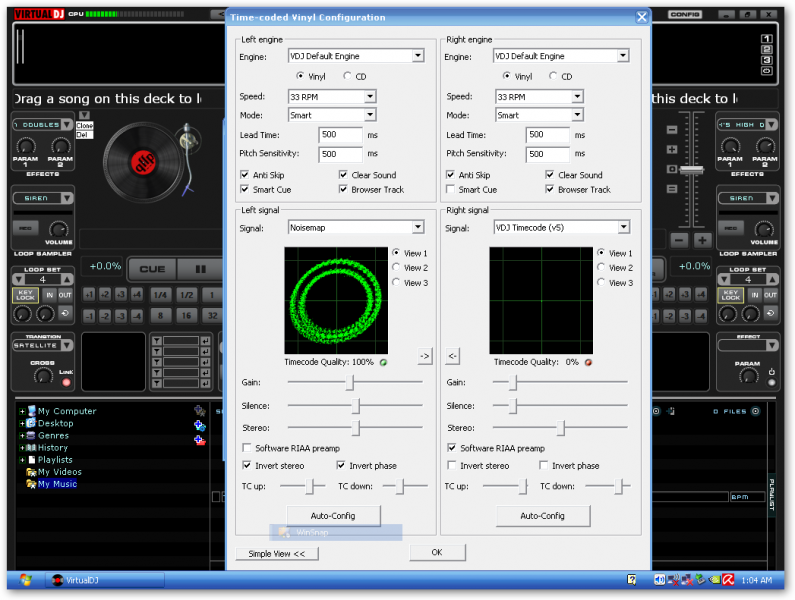
Task: Open the left Mode Smart dropdown
Action: point(370,115)
